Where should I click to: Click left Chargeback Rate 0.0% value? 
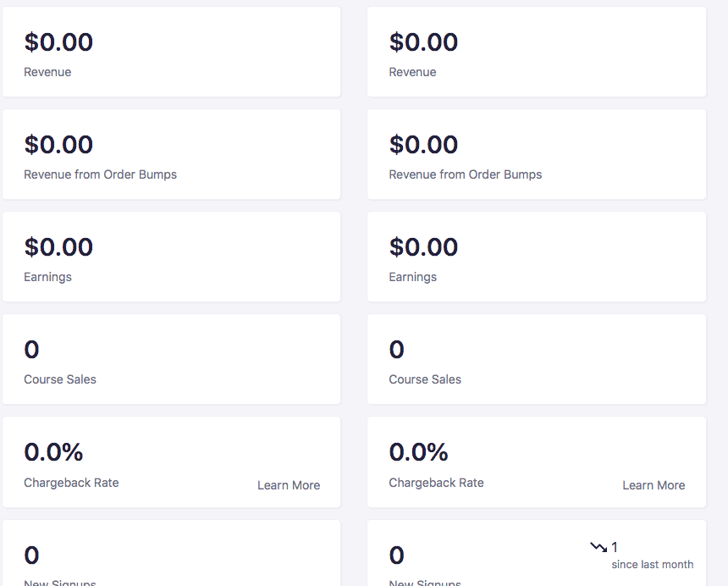pyautogui.click(x=53, y=452)
